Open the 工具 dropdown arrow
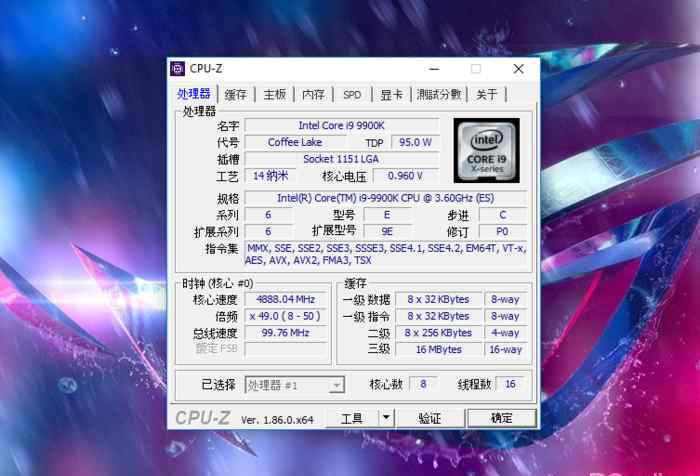 [x=387, y=418]
